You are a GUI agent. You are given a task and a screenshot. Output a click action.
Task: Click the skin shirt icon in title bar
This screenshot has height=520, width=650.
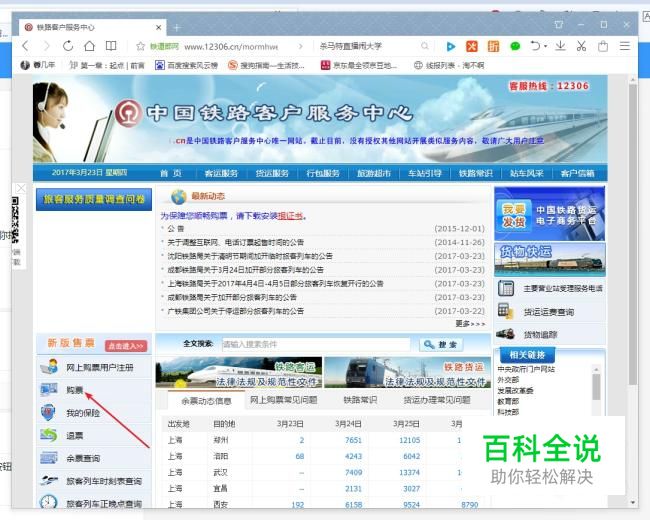tap(559, 25)
